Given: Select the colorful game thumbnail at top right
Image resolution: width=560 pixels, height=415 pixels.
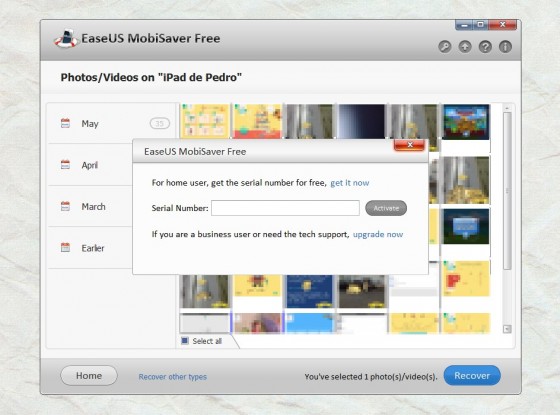Looking at the screenshot, I should (466, 122).
